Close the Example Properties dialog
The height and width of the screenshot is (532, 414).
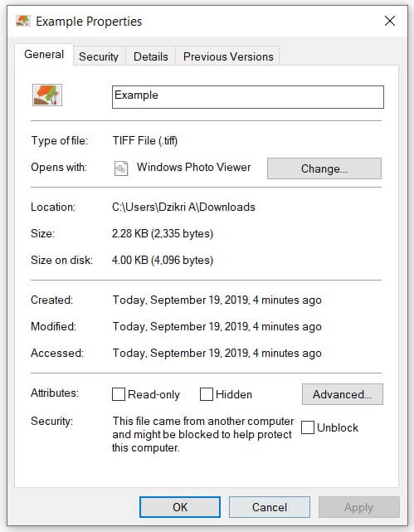point(390,21)
